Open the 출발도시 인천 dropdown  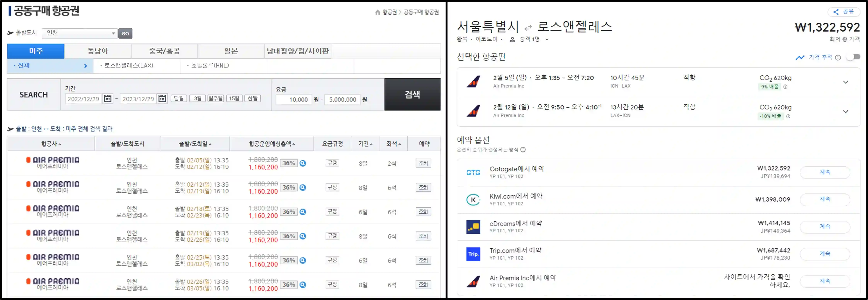80,33
